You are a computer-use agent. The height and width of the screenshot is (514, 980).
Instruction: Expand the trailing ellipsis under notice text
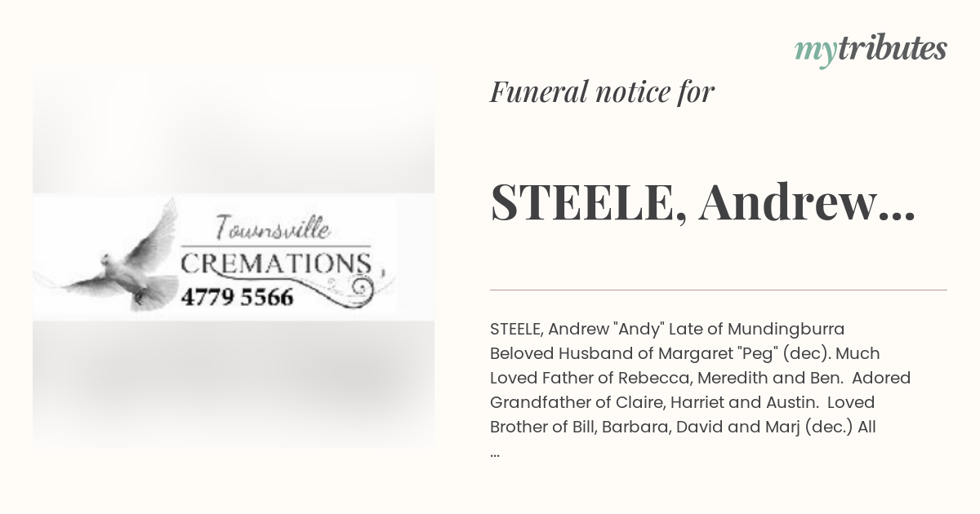click(x=495, y=451)
